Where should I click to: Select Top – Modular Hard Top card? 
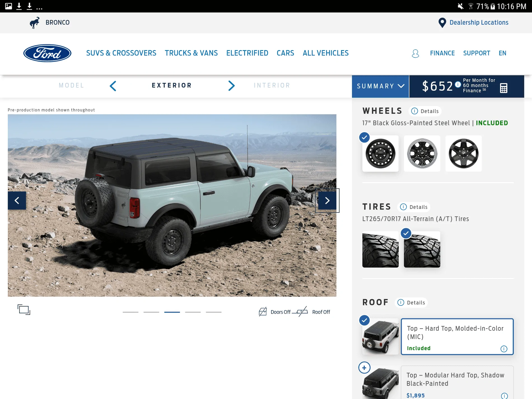coord(457,382)
